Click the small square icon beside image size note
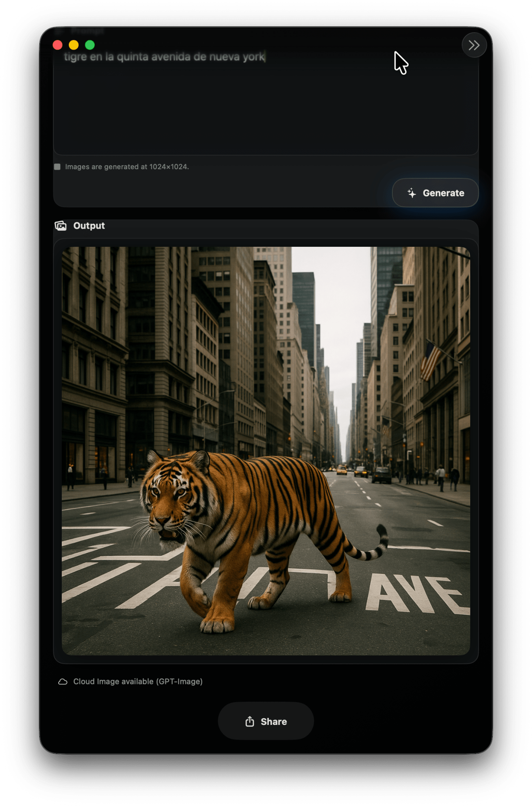532x806 pixels. (57, 167)
